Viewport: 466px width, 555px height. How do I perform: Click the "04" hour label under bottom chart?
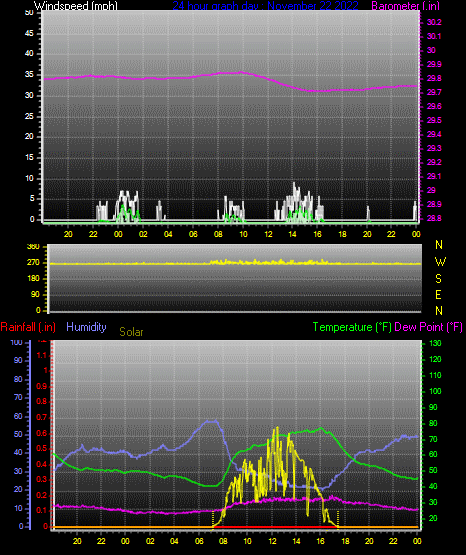[174, 542]
